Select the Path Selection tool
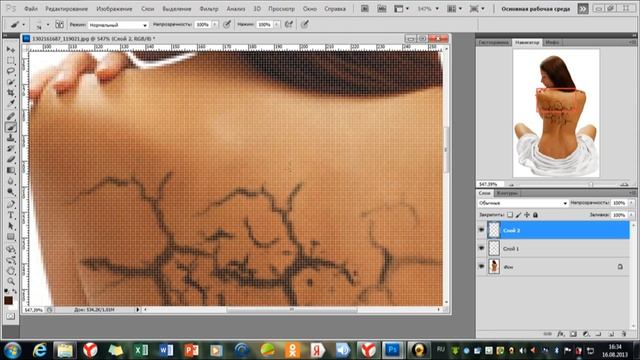Image resolution: width=640 pixels, height=360 pixels. click(11, 226)
